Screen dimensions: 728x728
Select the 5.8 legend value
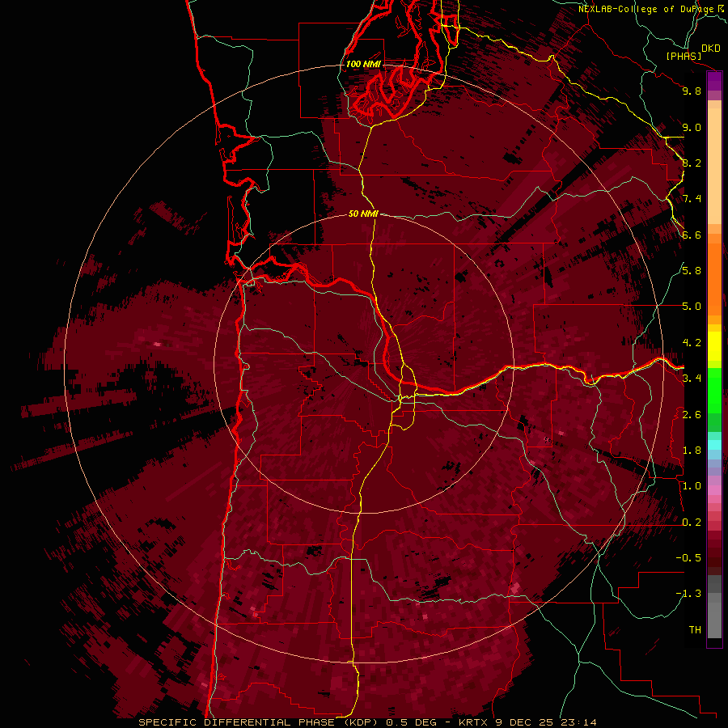click(x=692, y=271)
